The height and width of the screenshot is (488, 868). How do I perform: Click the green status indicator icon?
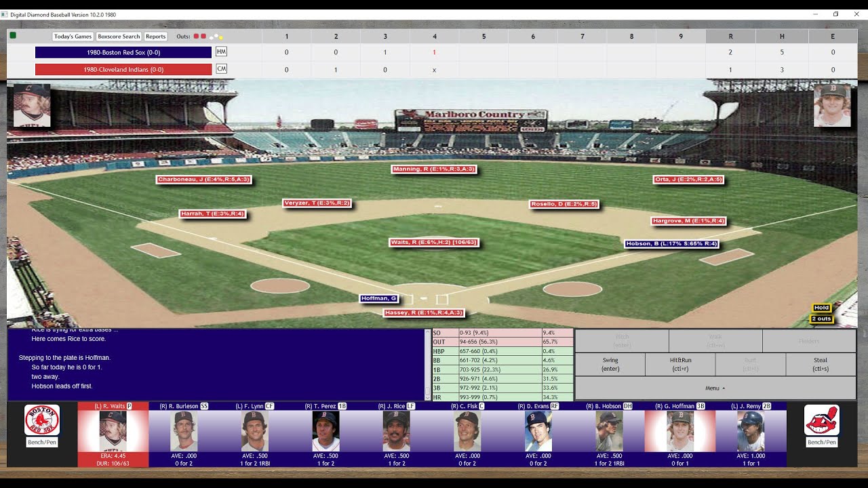tap(13, 35)
